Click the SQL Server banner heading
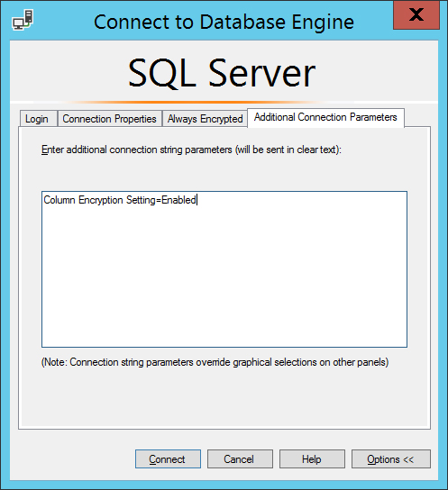The width and height of the screenshot is (448, 490). (x=222, y=73)
